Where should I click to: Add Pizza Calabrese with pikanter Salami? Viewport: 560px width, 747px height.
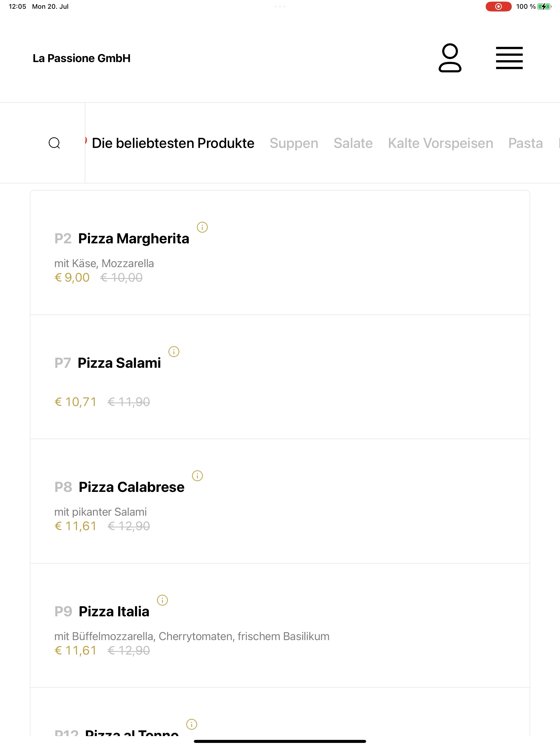[x=280, y=501]
